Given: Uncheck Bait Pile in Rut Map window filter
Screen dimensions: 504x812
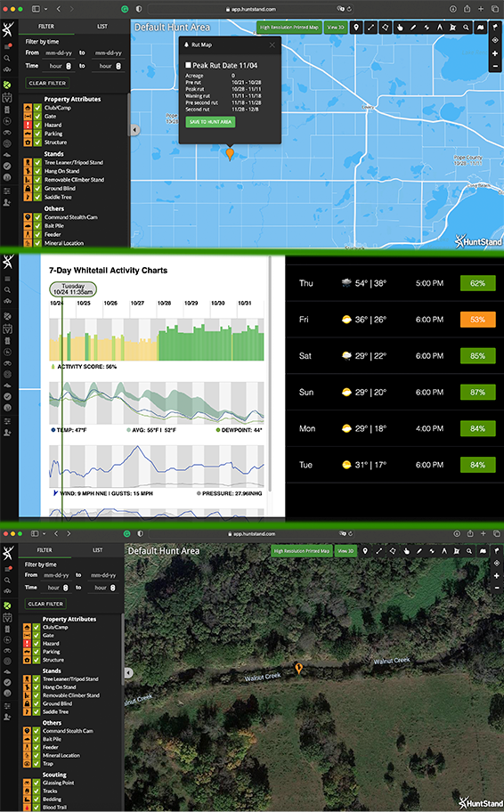Looking at the screenshot, I should 37,226.
